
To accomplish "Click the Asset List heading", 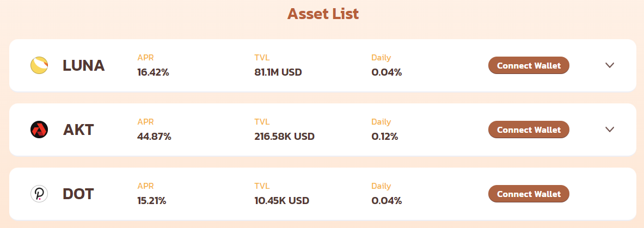I will [323, 14].
